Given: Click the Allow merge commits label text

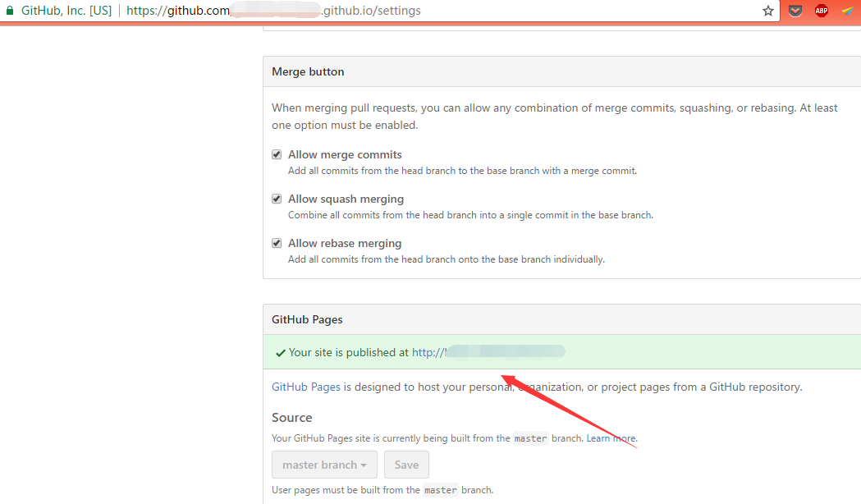Looking at the screenshot, I should click(x=345, y=154).
